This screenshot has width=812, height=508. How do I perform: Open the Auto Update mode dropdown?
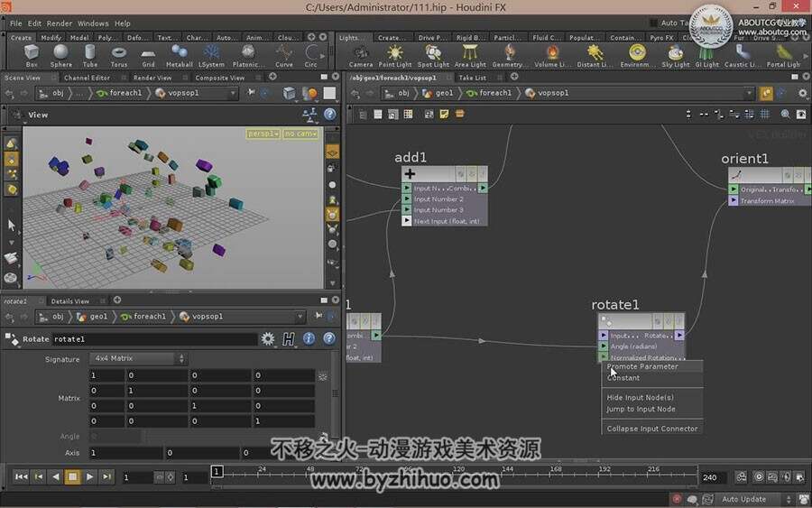pos(757,499)
